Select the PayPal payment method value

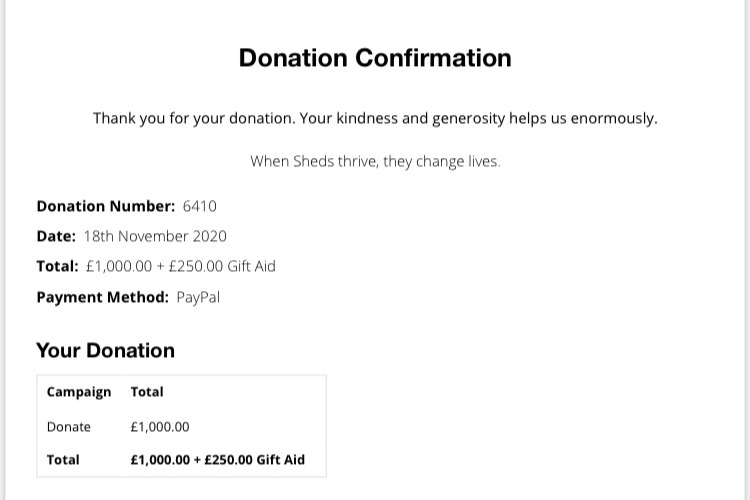(x=198, y=297)
